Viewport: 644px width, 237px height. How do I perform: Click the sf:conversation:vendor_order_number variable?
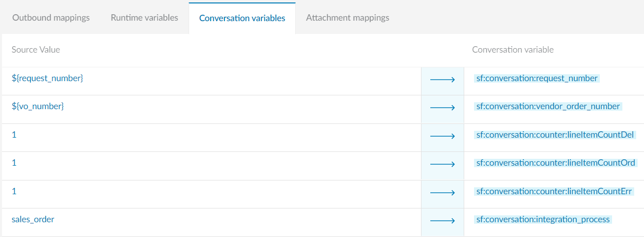pyautogui.click(x=548, y=106)
